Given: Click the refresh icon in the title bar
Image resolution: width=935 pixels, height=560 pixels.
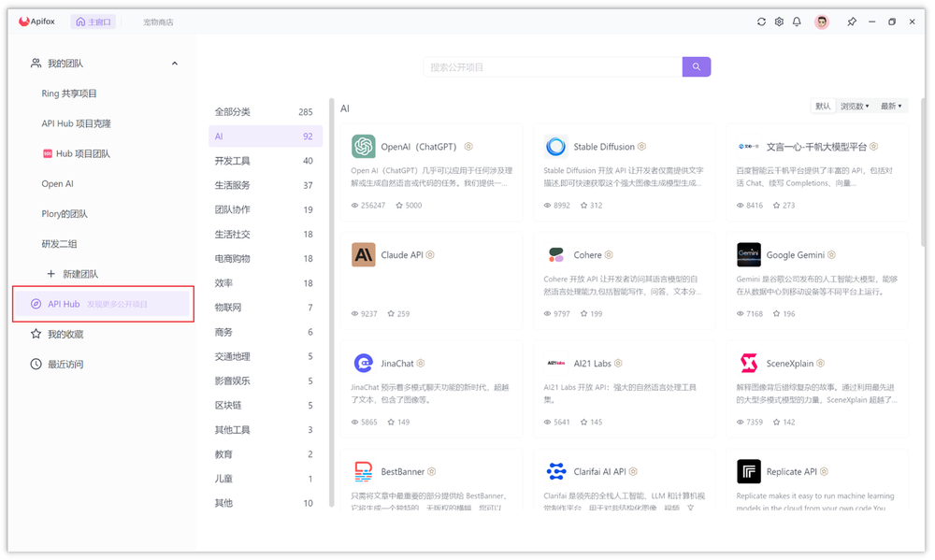Looking at the screenshot, I should coord(761,21).
